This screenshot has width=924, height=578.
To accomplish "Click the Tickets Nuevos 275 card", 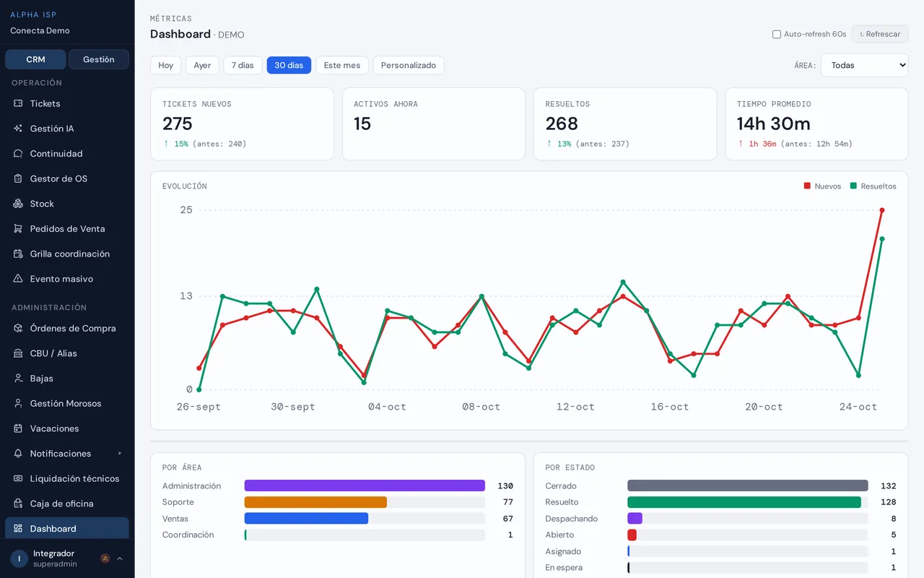I will pyautogui.click(x=242, y=124).
